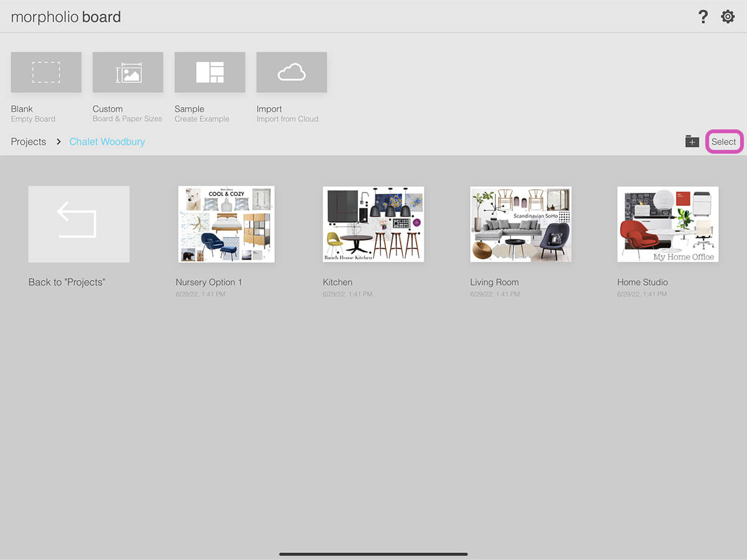Click the morpholio board logo
Image resolution: width=747 pixels, height=560 pixels.
pos(66,17)
